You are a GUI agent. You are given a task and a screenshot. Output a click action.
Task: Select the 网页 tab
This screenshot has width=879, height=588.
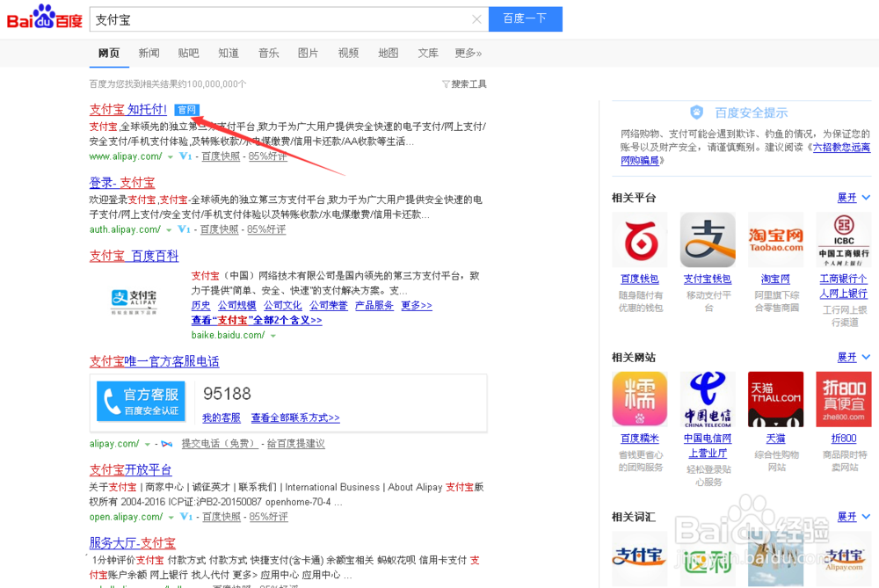click(x=109, y=54)
